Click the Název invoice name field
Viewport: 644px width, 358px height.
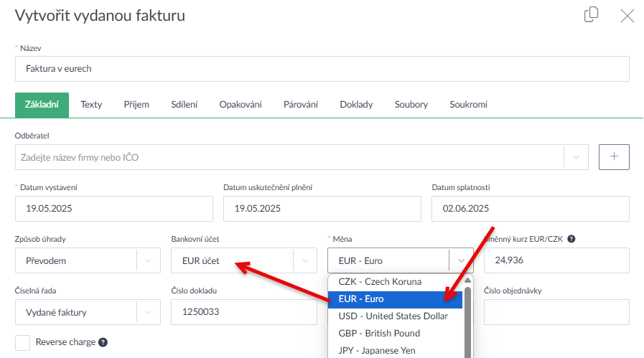coord(322,70)
